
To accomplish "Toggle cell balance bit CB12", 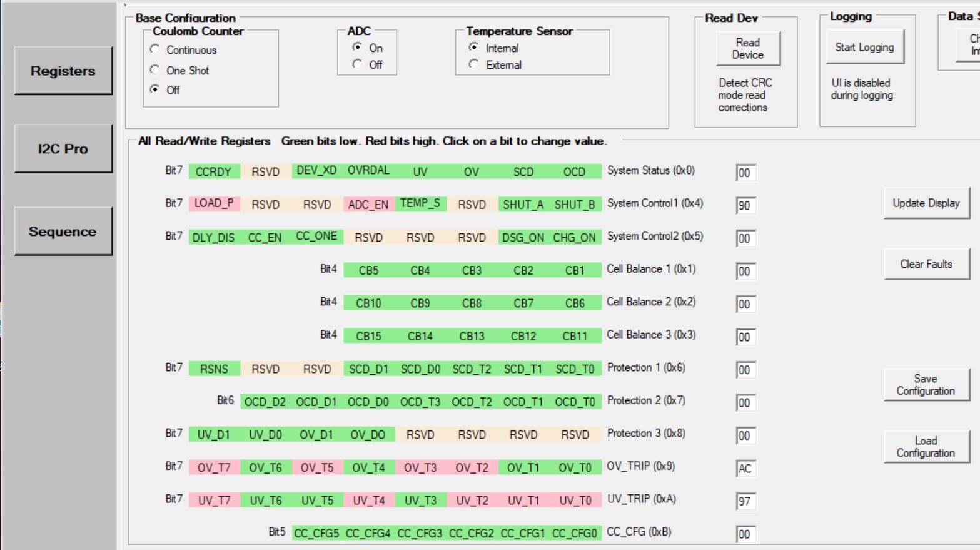I will [x=523, y=336].
